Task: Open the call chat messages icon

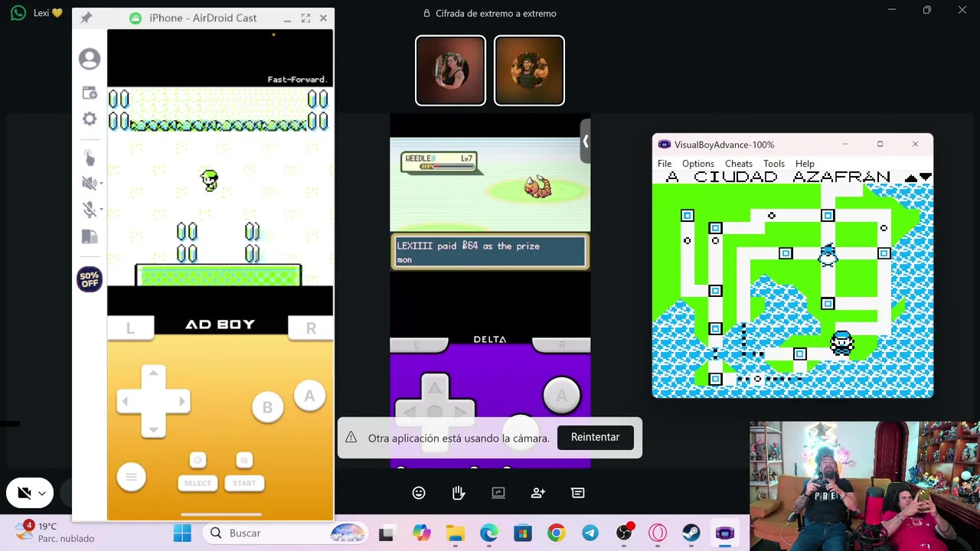Action: click(x=578, y=493)
